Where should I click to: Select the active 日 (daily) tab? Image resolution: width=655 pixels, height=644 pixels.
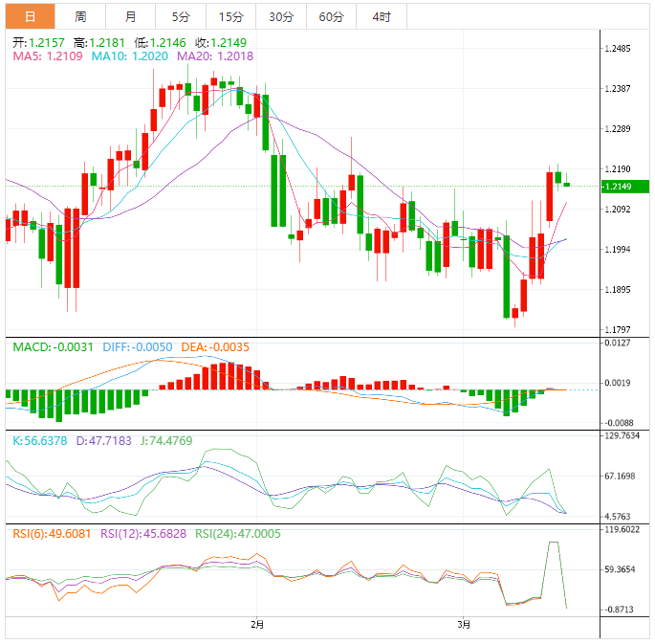[x=31, y=16]
